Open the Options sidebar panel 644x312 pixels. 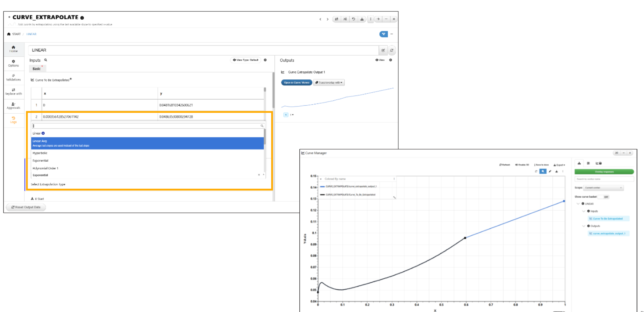(13, 63)
